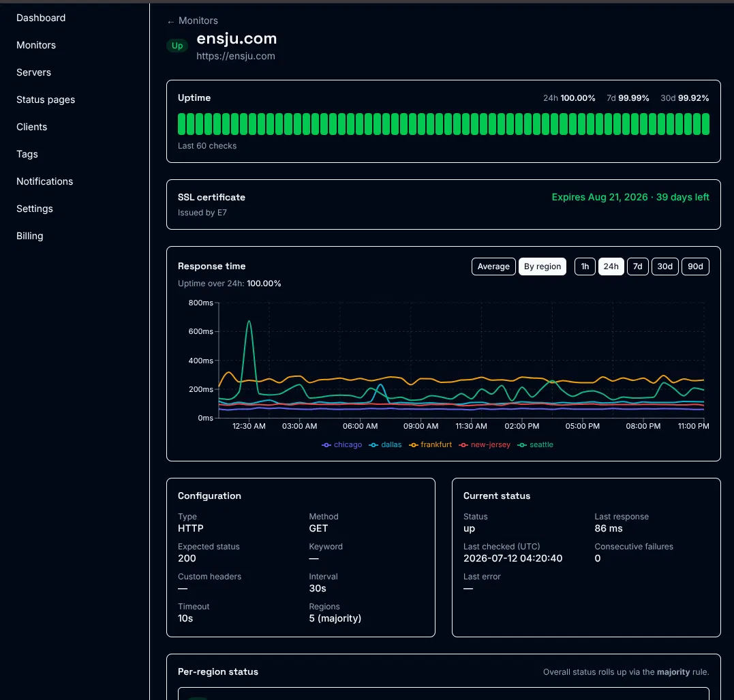Click the 24h 100.00% uptime stat

point(569,98)
